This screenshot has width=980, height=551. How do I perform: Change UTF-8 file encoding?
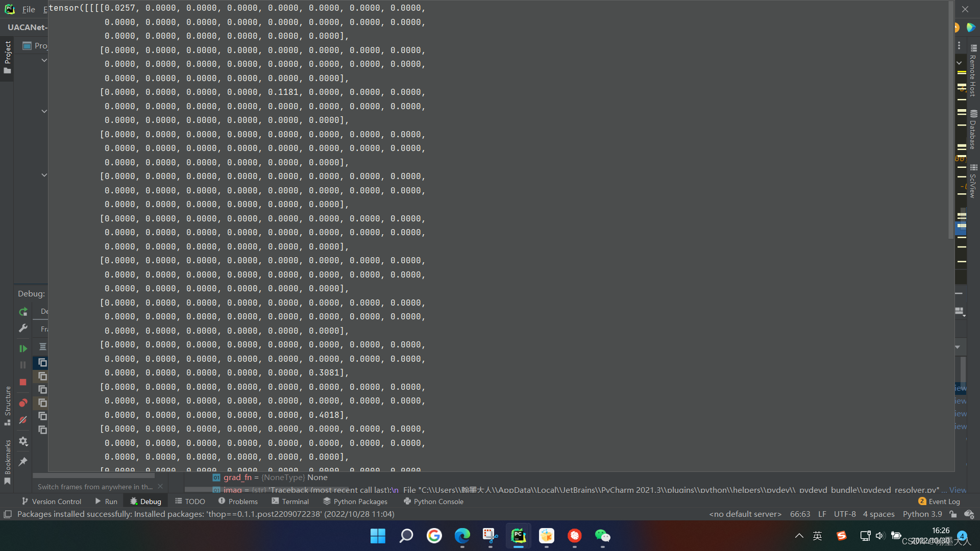tap(845, 514)
